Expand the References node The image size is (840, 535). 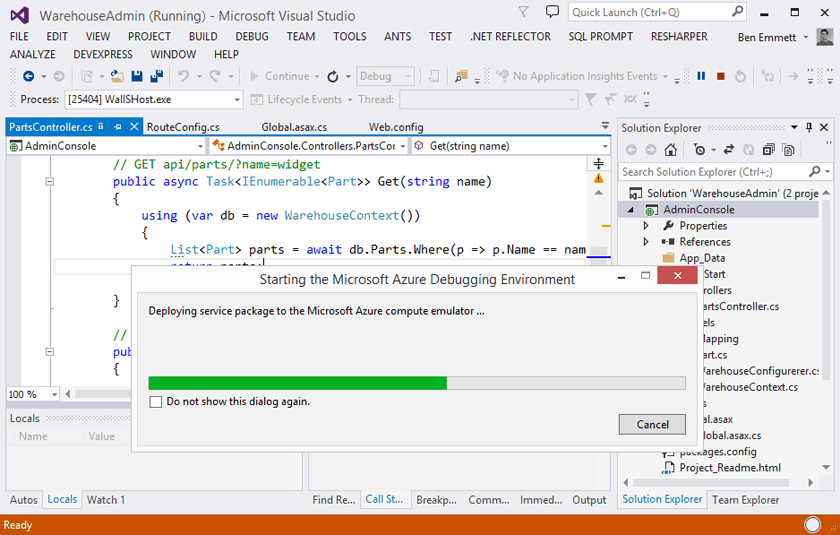[646, 242]
